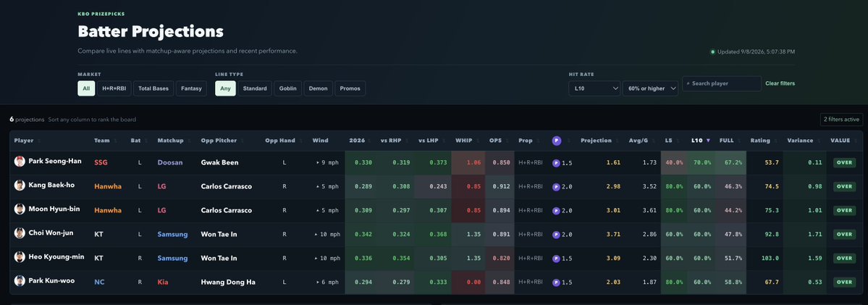Click the purple PrizePicks column header icon
Viewport: 868px width, 305px height.
coord(556,141)
